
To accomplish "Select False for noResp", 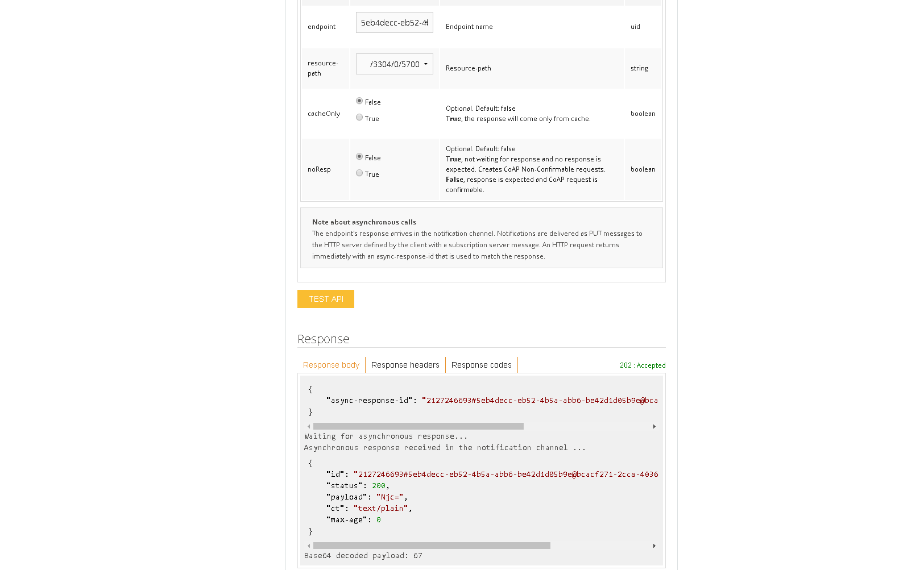I will pos(359,157).
